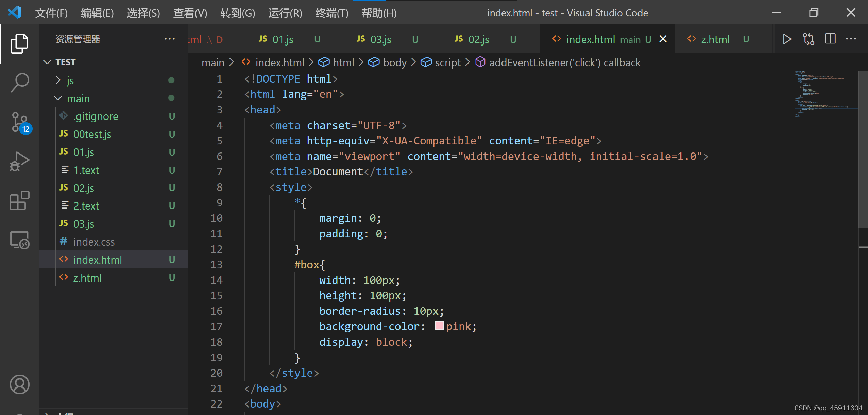The height and width of the screenshot is (415, 868).
Task: Open the Run and Debug view
Action: point(19,161)
